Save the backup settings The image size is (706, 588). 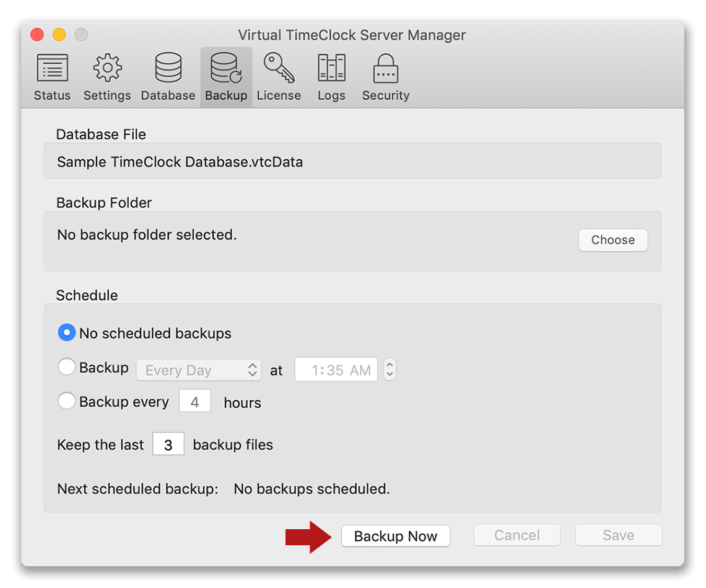[x=617, y=535]
